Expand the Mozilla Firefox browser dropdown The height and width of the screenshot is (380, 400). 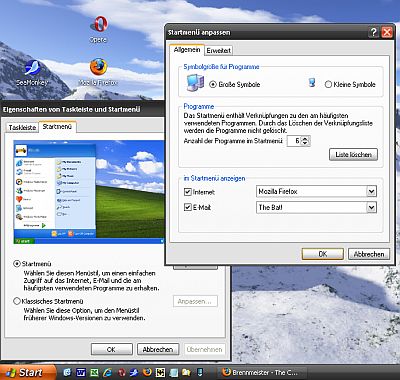371,192
